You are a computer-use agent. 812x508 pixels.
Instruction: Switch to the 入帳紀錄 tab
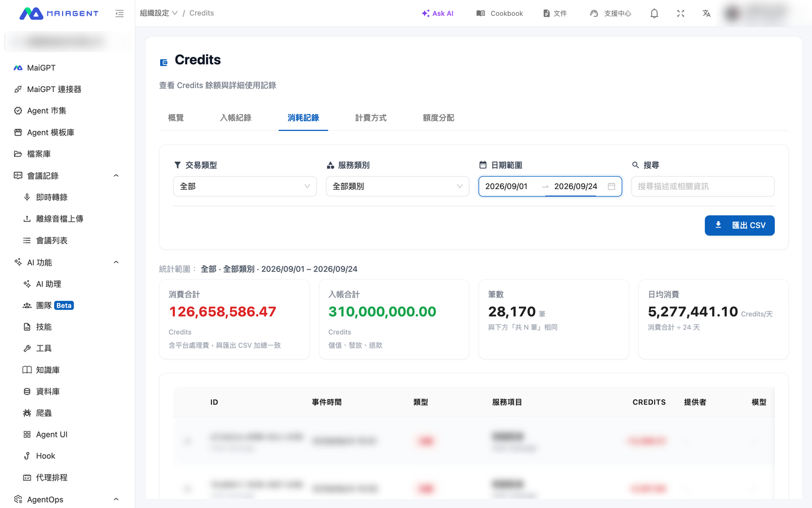pyautogui.click(x=236, y=118)
